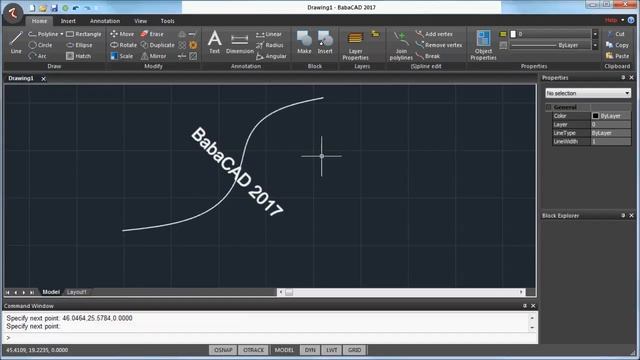Click Add vertex
Image resolution: width=640 pixels, height=360 pixels.
point(434,34)
